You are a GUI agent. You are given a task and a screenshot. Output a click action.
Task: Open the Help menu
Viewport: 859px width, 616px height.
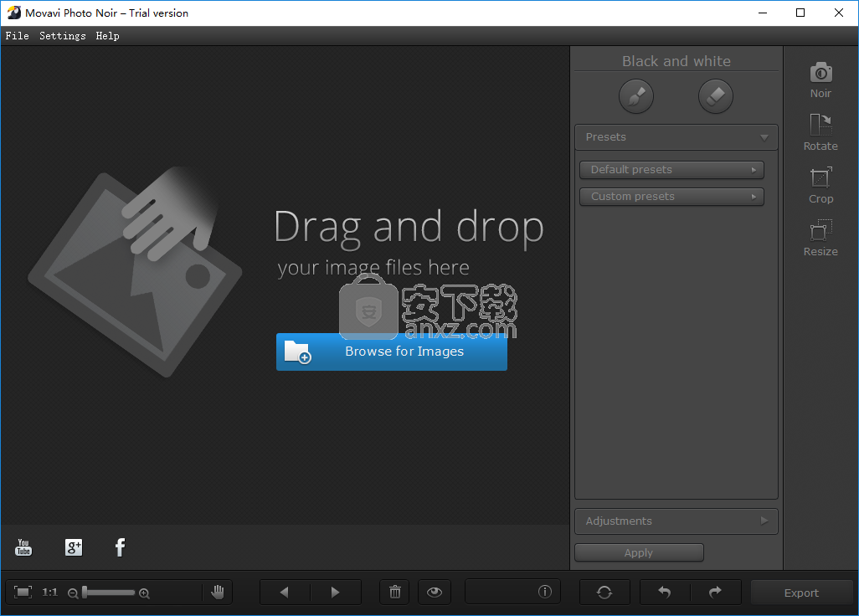pos(107,36)
